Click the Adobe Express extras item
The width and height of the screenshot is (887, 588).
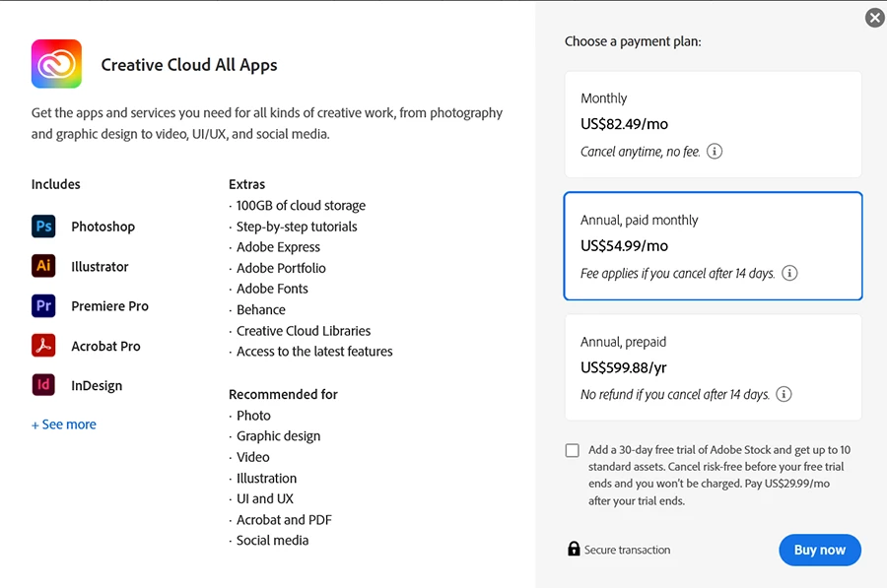click(278, 247)
